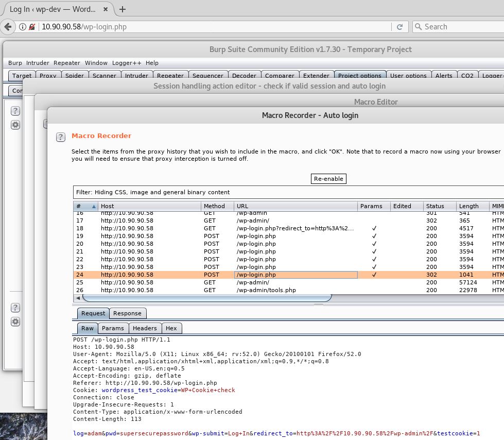Switch to the Spider tab
This screenshot has height=440, width=504.
[x=75, y=75]
